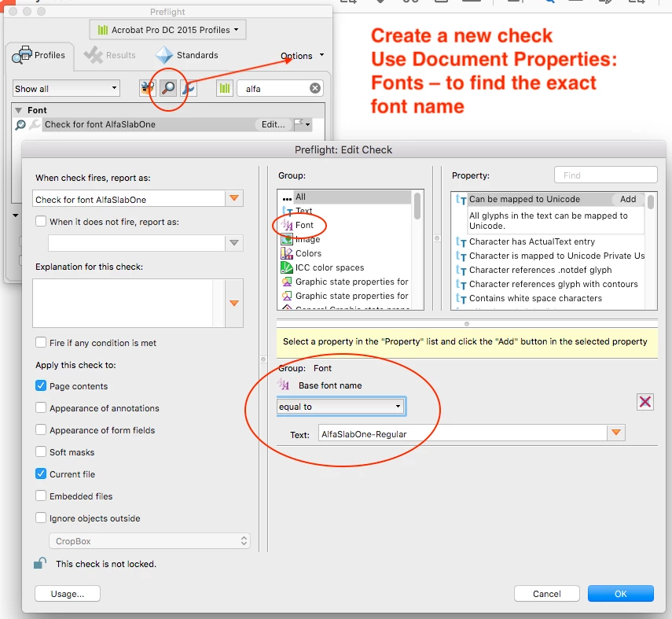Switch to the Standards tab
672x619 pixels.
[x=187, y=55]
